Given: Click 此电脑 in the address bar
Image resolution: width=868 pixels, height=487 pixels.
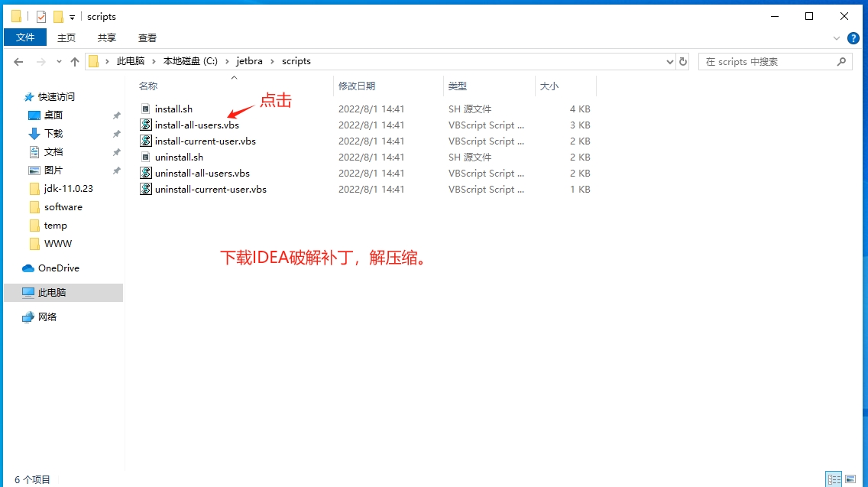Looking at the screenshot, I should coord(130,61).
